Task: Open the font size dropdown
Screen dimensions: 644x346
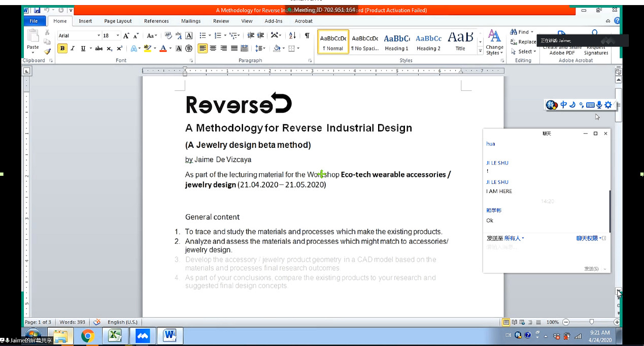Action: [x=118, y=36]
